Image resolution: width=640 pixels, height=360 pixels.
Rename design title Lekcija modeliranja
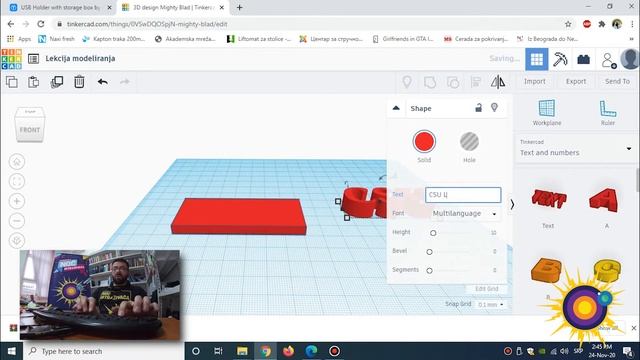tap(80, 58)
